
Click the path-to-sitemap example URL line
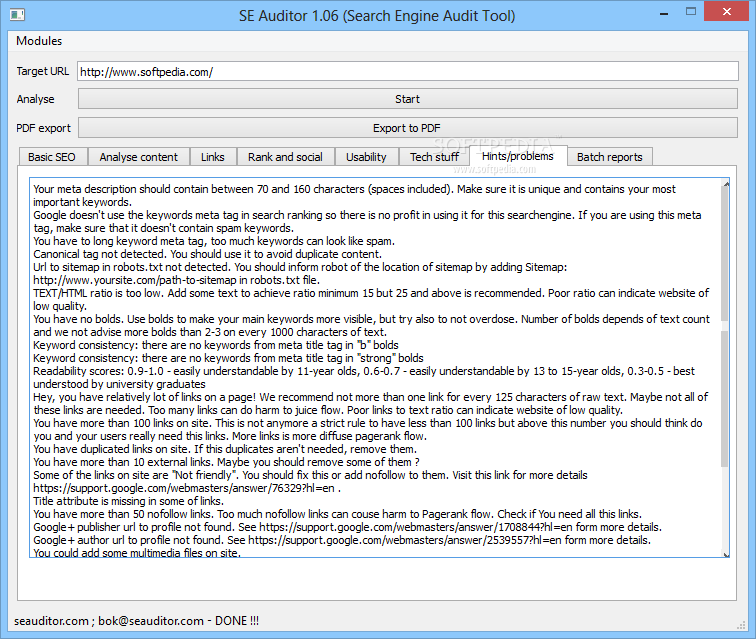click(x=176, y=280)
